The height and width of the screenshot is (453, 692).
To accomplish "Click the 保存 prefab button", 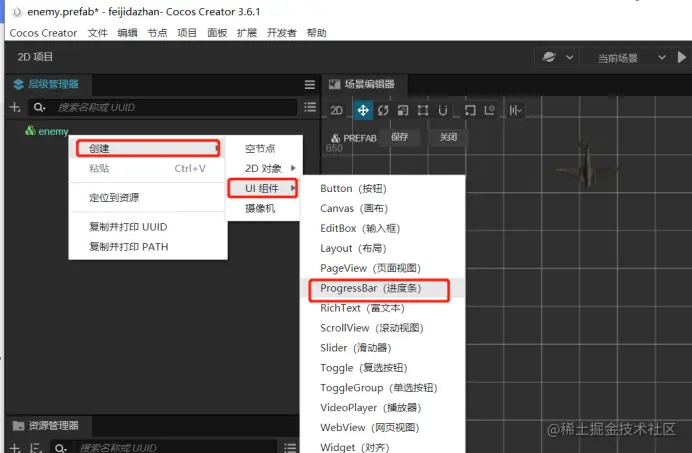I will coord(399,137).
